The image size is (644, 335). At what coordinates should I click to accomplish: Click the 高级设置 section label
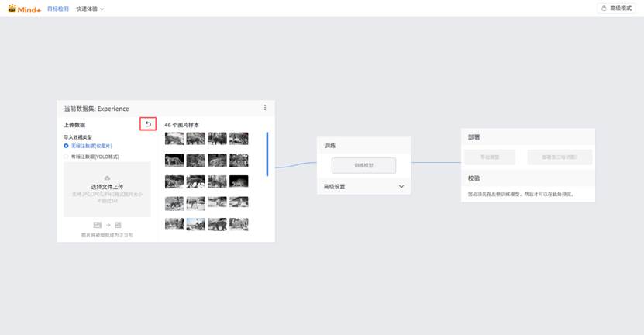(x=335, y=186)
